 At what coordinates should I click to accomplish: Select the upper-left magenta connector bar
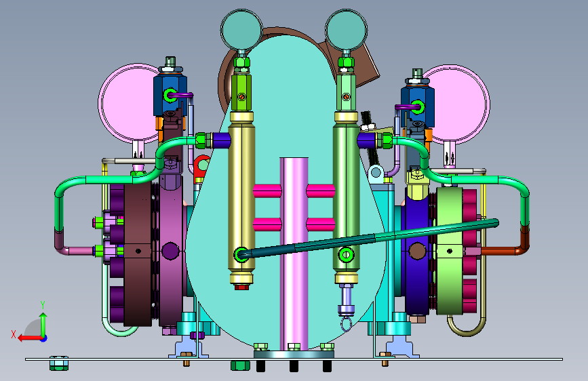click(x=267, y=191)
